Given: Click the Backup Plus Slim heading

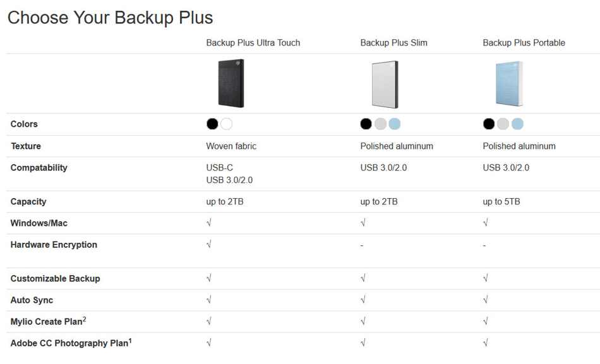Looking at the screenshot, I should coord(393,43).
